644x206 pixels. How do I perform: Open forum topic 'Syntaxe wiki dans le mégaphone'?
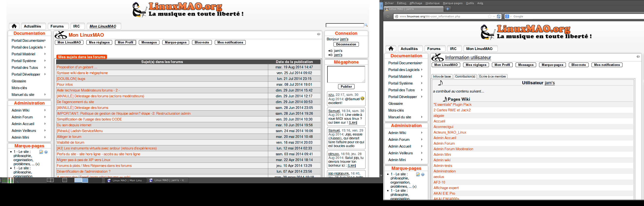point(82,73)
